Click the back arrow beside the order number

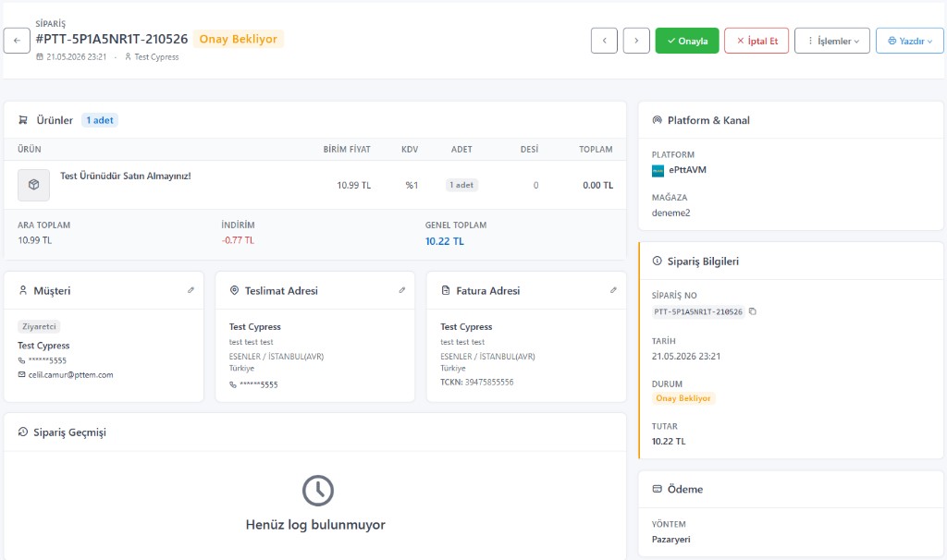click(17, 41)
